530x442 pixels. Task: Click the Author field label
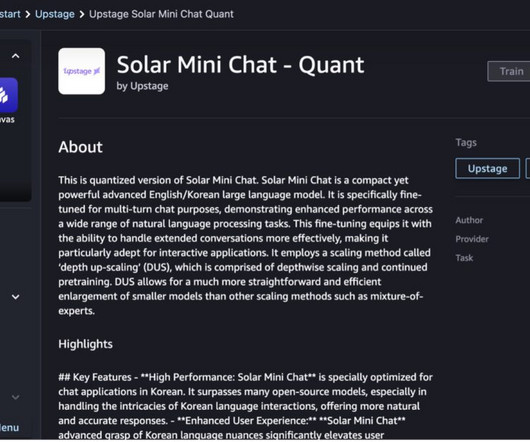point(469,220)
